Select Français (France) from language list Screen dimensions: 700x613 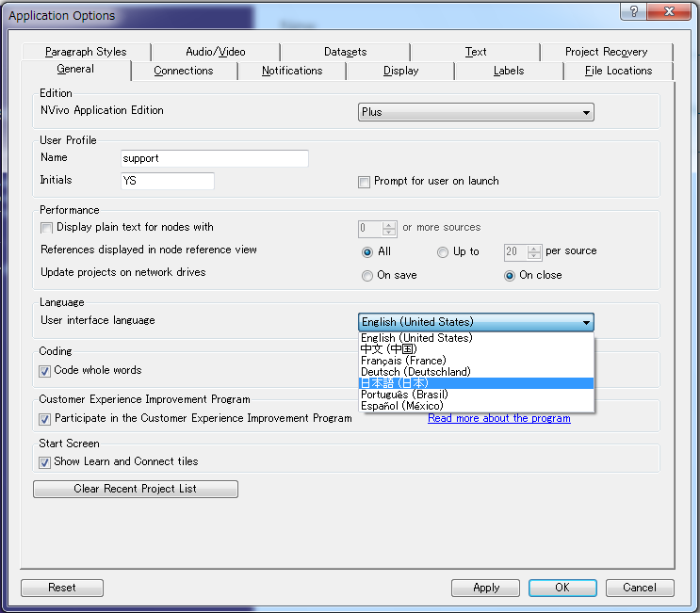point(477,361)
